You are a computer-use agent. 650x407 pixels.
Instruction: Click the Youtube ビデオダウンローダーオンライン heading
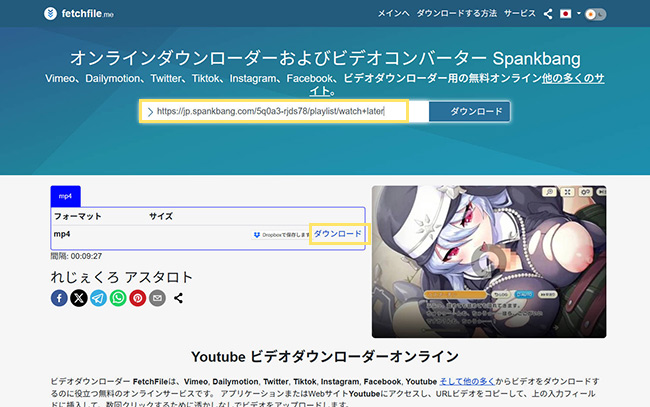(x=325, y=356)
